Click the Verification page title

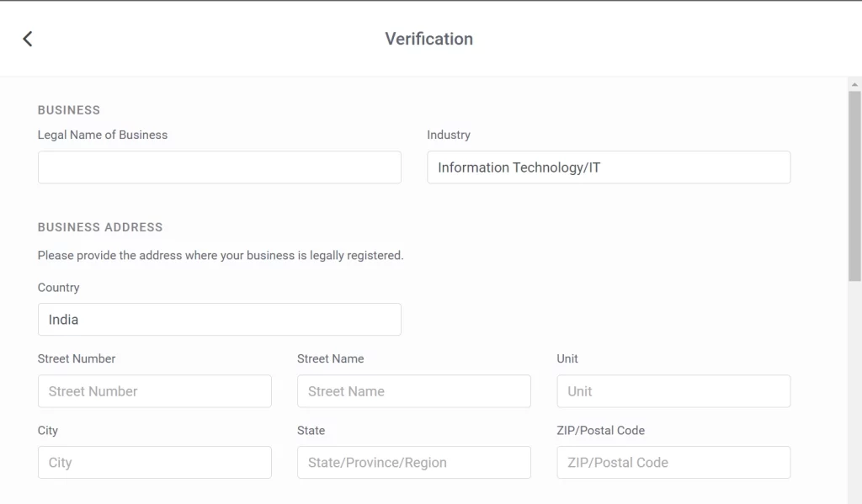[x=428, y=39]
